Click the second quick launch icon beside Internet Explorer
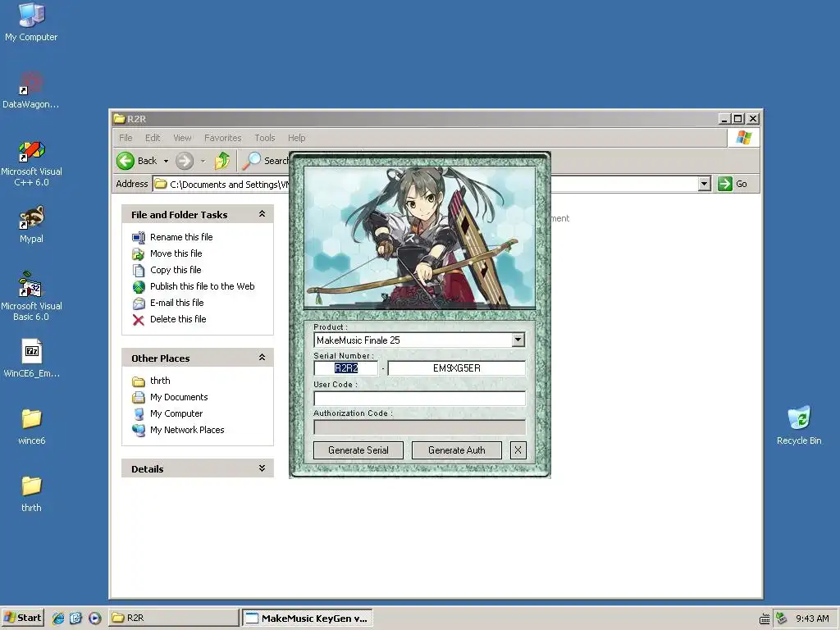The width and height of the screenshot is (840, 630). point(75,619)
